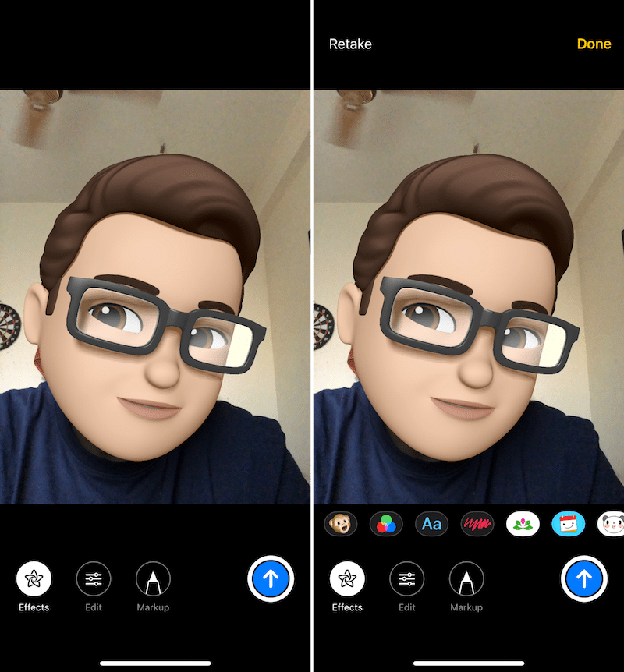Tap the Memoji photo preview on left screen
The width and height of the screenshot is (624, 672).
pyautogui.click(x=155, y=296)
